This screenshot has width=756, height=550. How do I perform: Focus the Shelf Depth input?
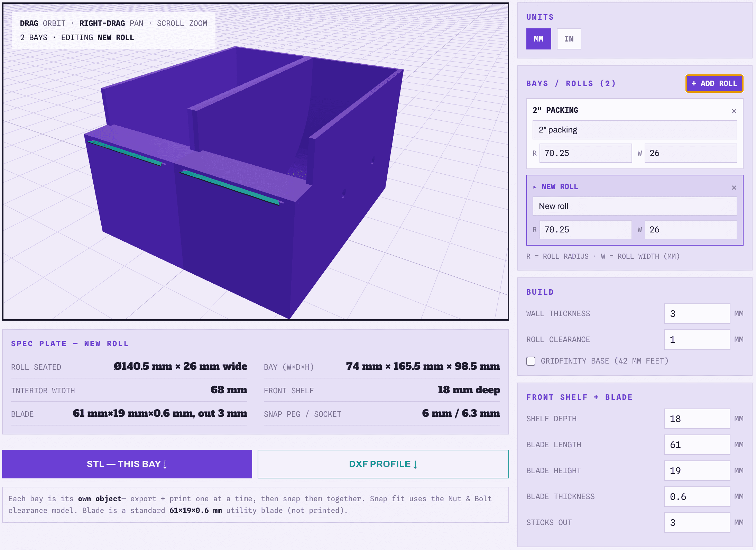(697, 419)
